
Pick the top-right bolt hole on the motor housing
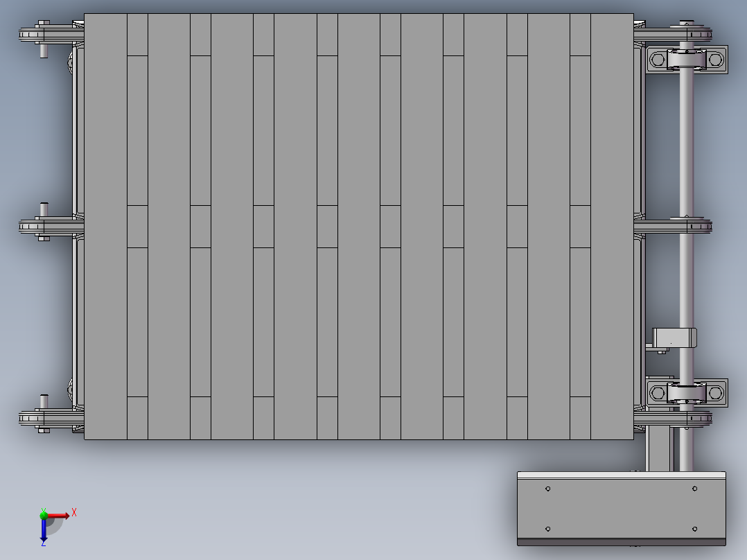(x=694, y=489)
